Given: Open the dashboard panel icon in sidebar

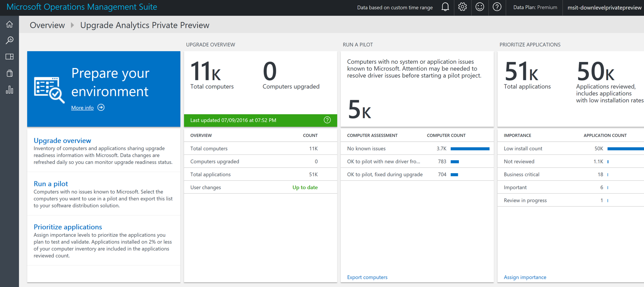Looking at the screenshot, I should tap(9, 57).
